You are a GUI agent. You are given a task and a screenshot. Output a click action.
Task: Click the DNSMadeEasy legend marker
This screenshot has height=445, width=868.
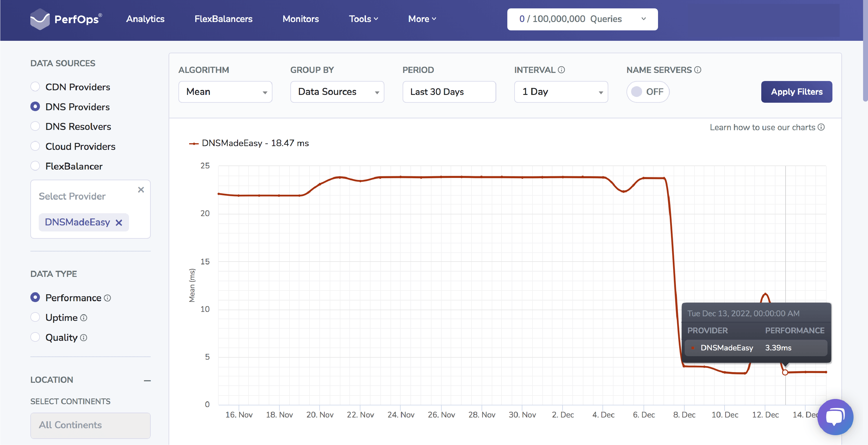coord(193,144)
